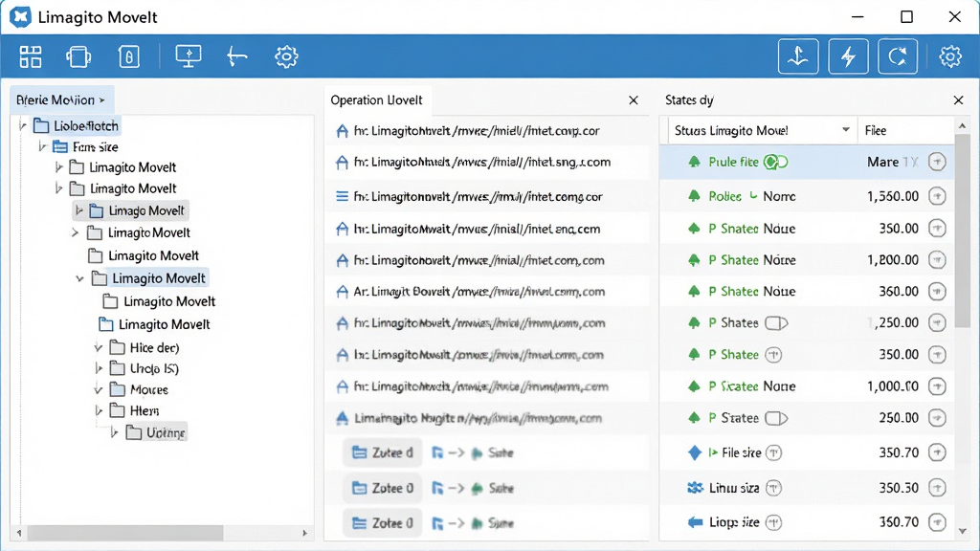Click the round icon after Linu siza
The height and width of the screenshot is (551, 980).
pyautogui.click(x=773, y=488)
